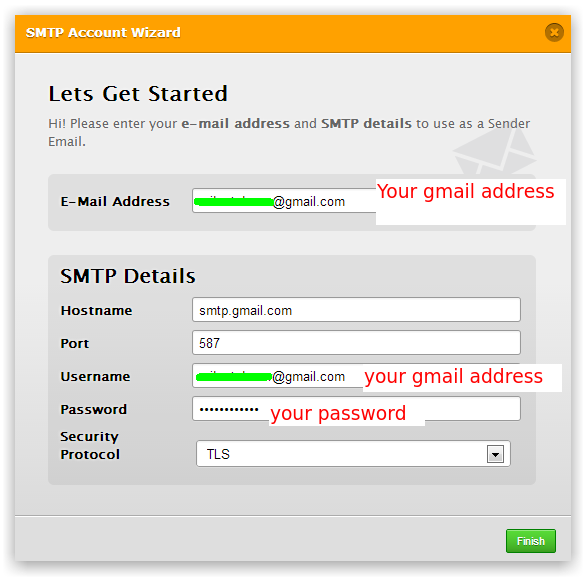
Task: Focus the Hostname field containing smtp.gmail.com
Action: click(x=356, y=310)
